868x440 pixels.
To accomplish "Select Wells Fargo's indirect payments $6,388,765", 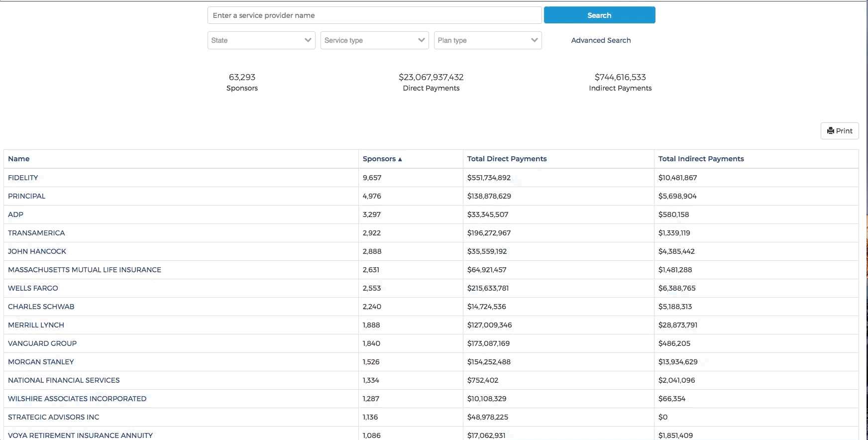I will point(677,288).
